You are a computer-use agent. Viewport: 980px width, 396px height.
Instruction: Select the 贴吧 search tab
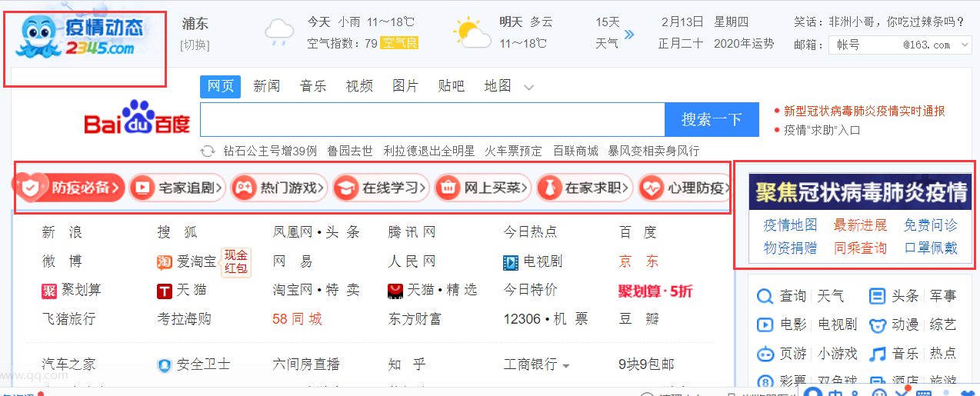[x=451, y=86]
